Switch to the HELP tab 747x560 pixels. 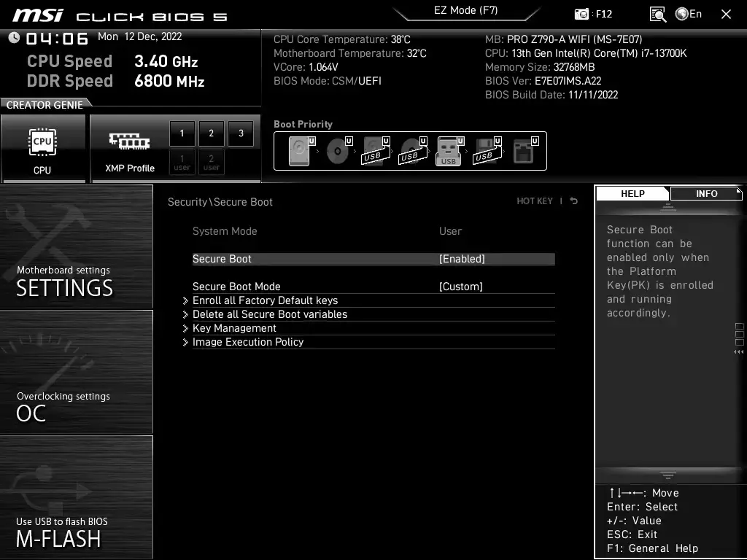click(x=632, y=193)
